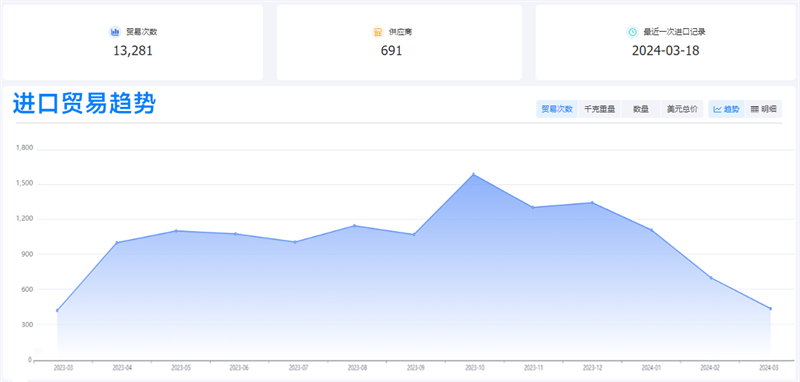The width and height of the screenshot is (800, 382).
Task: Click the 2024-02 data point on line
Action: (x=711, y=278)
